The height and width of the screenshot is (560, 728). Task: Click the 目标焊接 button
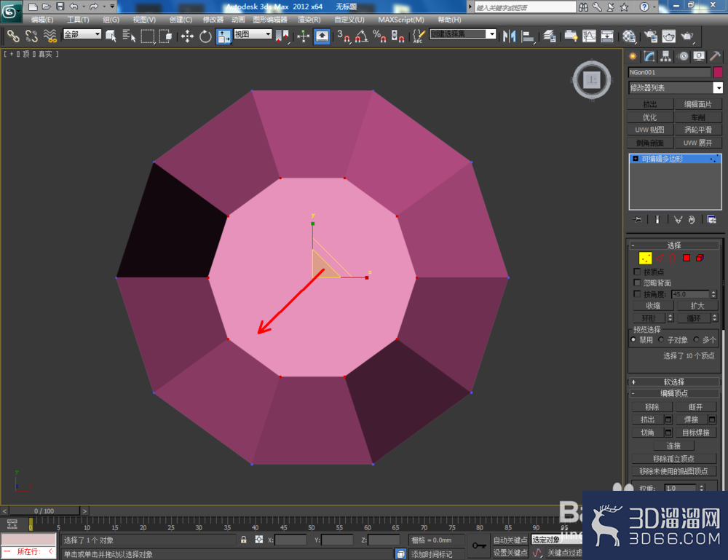(x=695, y=433)
